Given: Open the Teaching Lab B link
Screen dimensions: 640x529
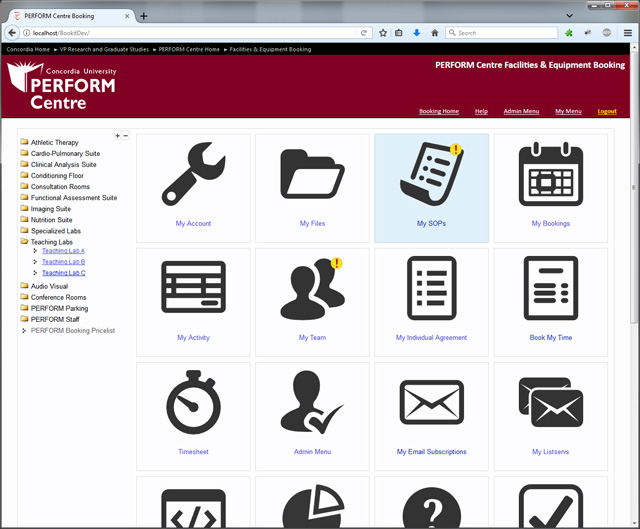Looking at the screenshot, I should pyautogui.click(x=63, y=262).
